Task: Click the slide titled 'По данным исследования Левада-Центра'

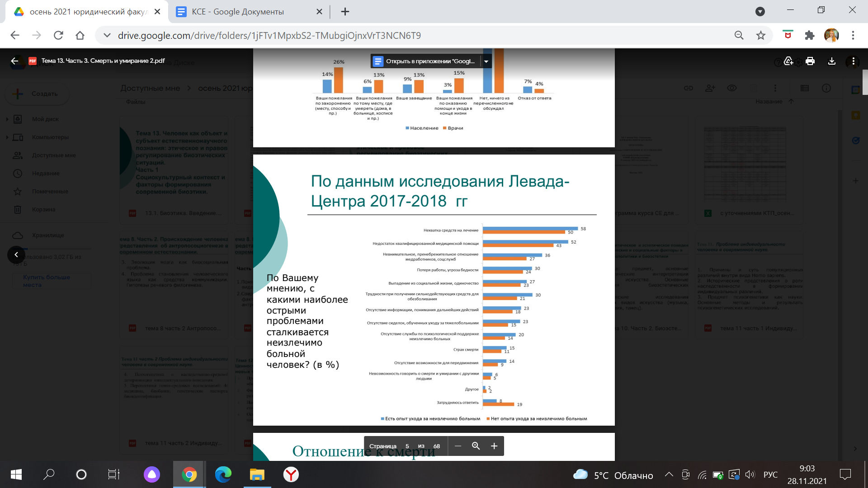Action: point(434,290)
